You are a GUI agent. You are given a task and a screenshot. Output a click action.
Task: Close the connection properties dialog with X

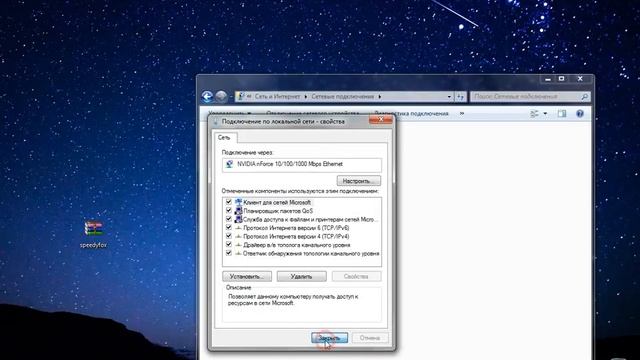(x=381, y=120)
